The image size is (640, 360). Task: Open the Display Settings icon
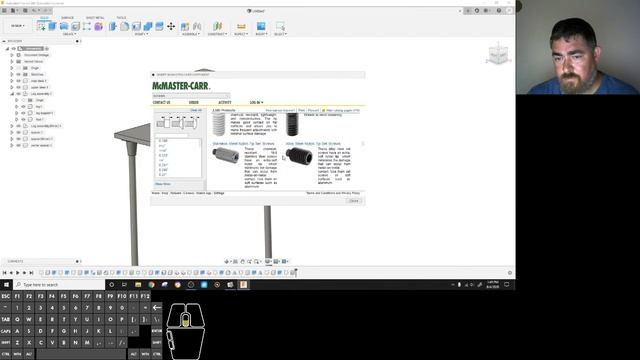pos(268,261)
